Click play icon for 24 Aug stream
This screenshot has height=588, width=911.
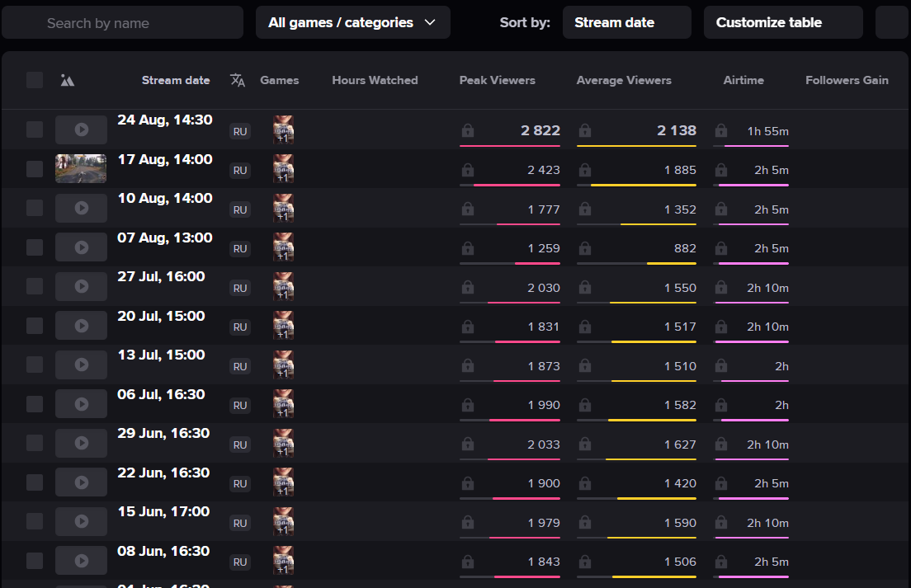(81, 129)
